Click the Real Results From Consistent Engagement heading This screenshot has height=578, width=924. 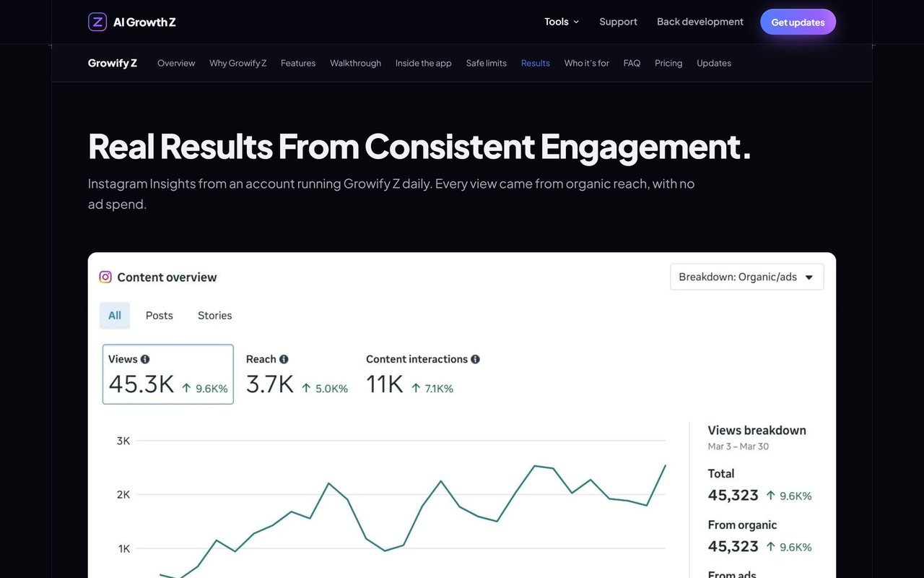[x=419, y=146]
